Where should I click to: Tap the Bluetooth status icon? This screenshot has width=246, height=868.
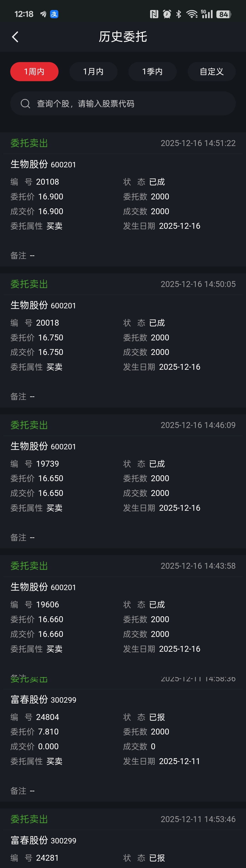(x=179, y=14)
